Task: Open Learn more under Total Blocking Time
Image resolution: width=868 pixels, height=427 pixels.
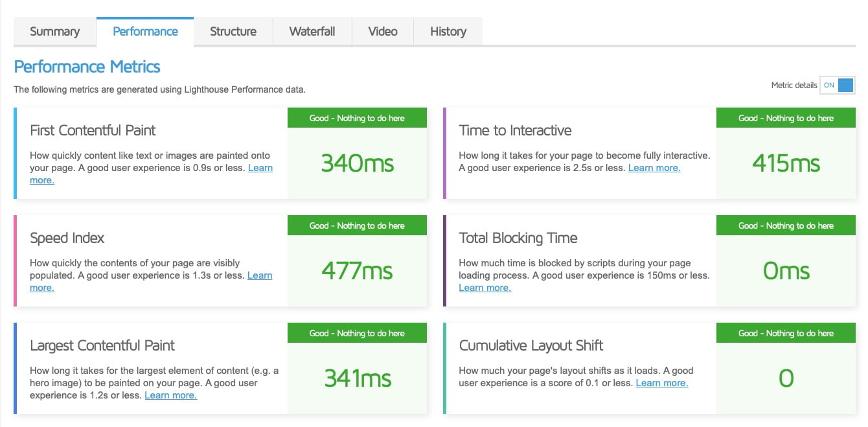Action: pos(485,287)
